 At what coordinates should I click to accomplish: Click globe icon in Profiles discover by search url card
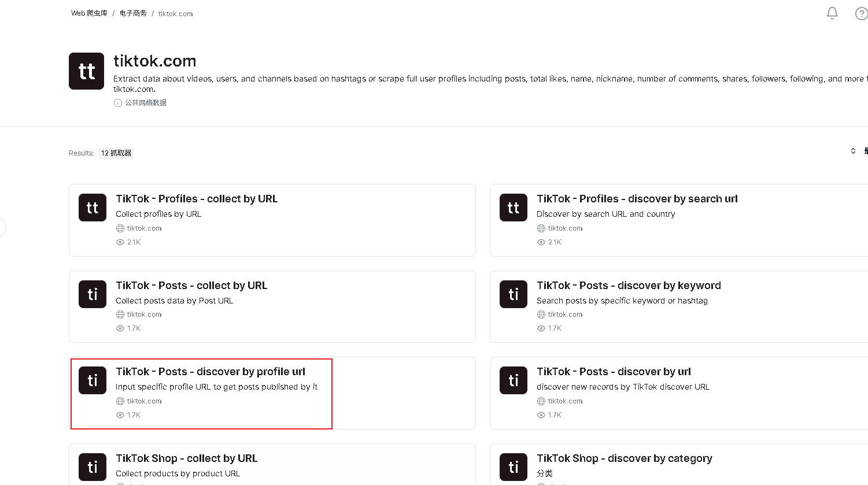click(541, 228)
